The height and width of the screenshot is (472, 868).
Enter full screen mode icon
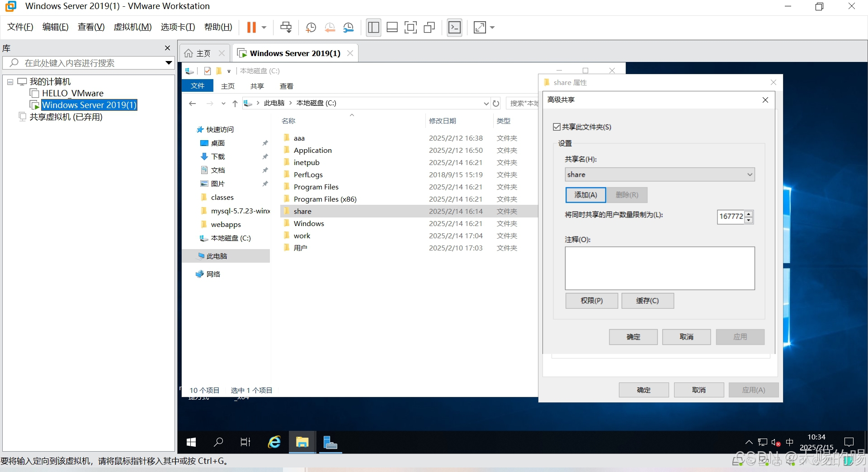click(410, 28)
